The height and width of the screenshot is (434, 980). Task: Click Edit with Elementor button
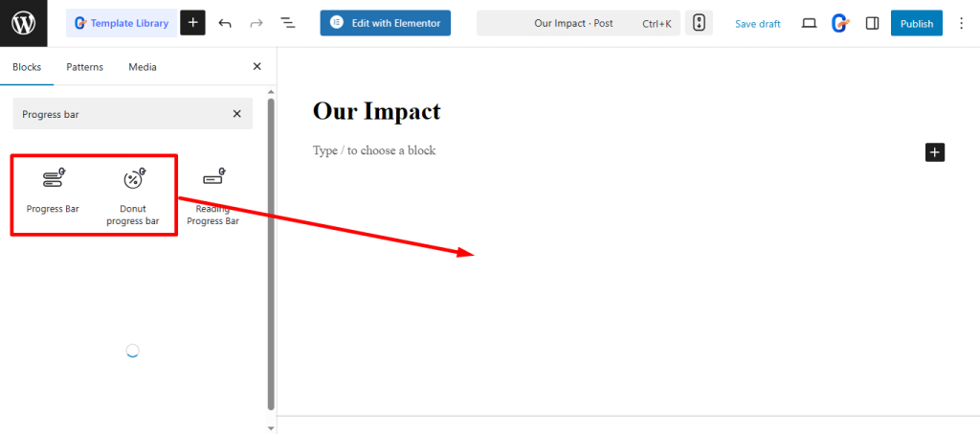point(385,23)
